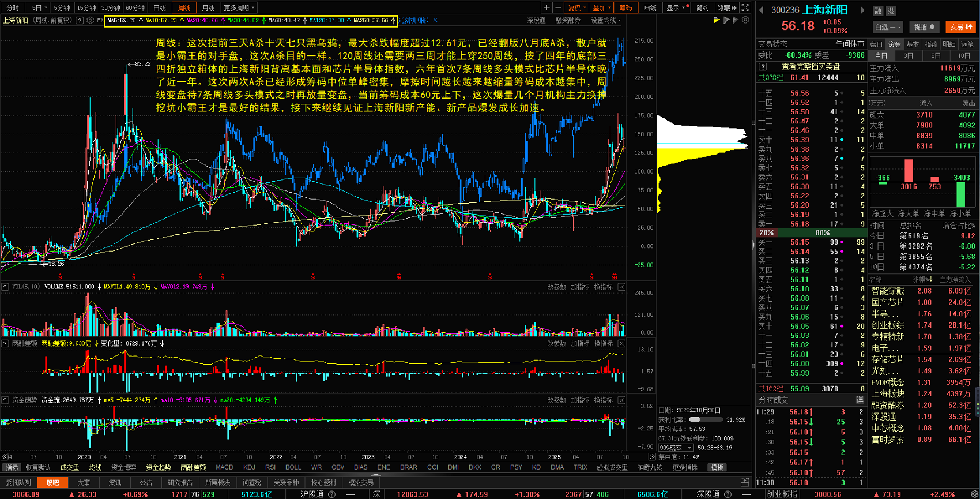Open the 设置均线 dropdown
Image resolution: width=980 pixels, height=499 pixels.
click(606, 20)
